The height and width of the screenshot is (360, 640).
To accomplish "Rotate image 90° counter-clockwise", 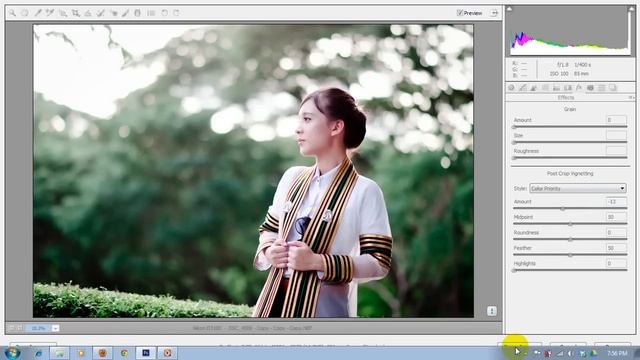I will [x=164, y=13].
